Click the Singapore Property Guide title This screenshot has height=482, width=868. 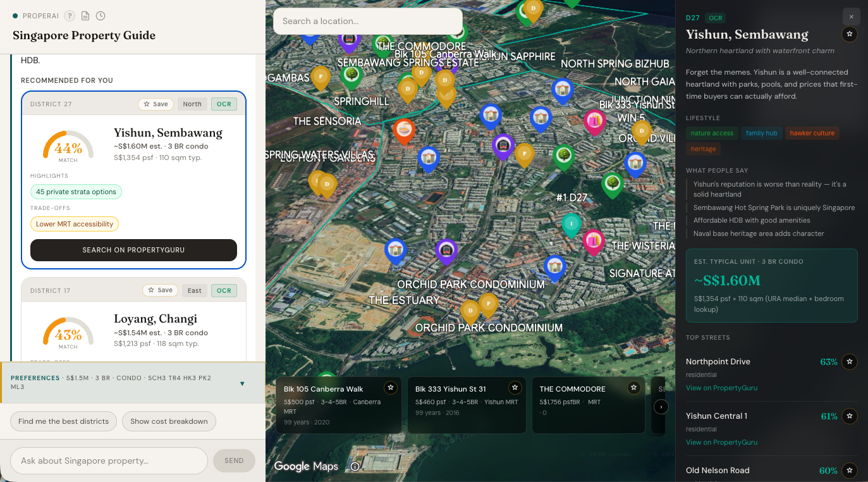pyautogui.click(x=84, y=35)
